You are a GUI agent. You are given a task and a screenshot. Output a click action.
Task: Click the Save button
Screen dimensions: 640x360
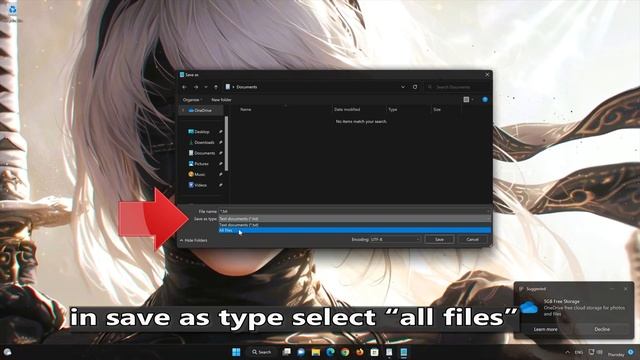[439, 240]
